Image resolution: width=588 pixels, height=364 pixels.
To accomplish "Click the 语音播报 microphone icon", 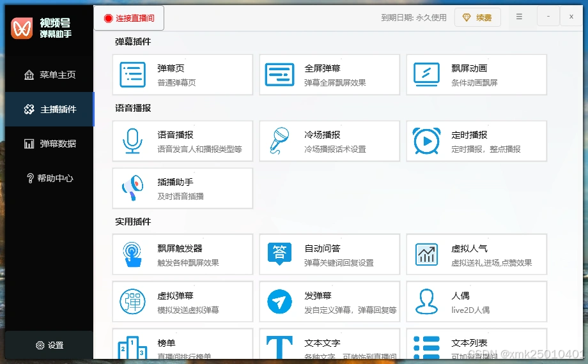I will click(x=132, y=141).
